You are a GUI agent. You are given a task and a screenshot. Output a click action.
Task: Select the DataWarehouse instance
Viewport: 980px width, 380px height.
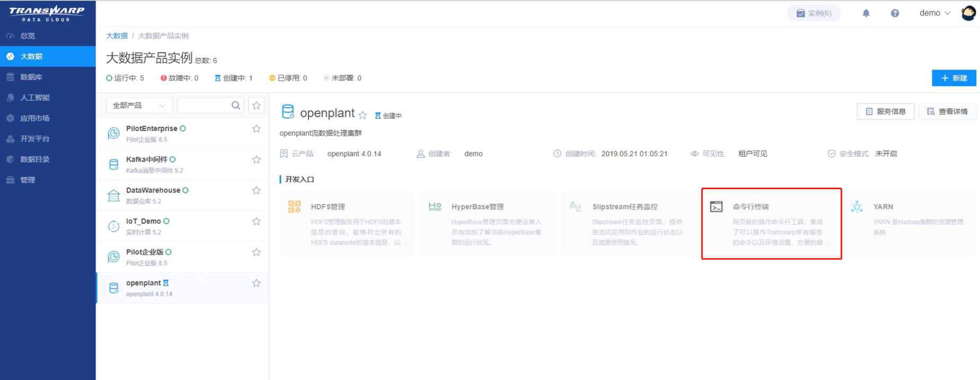pos(183,195)
